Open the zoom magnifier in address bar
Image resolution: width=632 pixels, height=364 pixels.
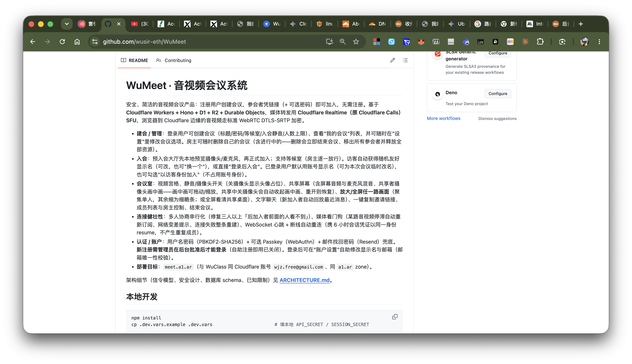343,41
